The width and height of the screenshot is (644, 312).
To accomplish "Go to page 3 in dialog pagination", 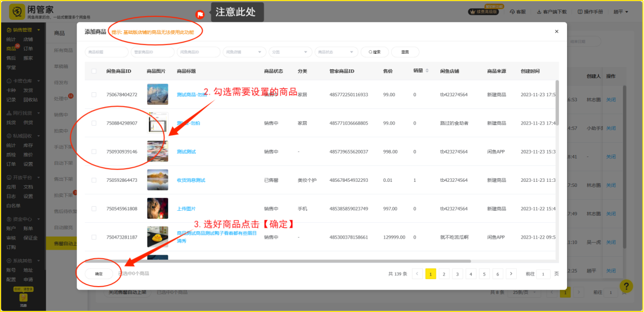I will 458,274.
